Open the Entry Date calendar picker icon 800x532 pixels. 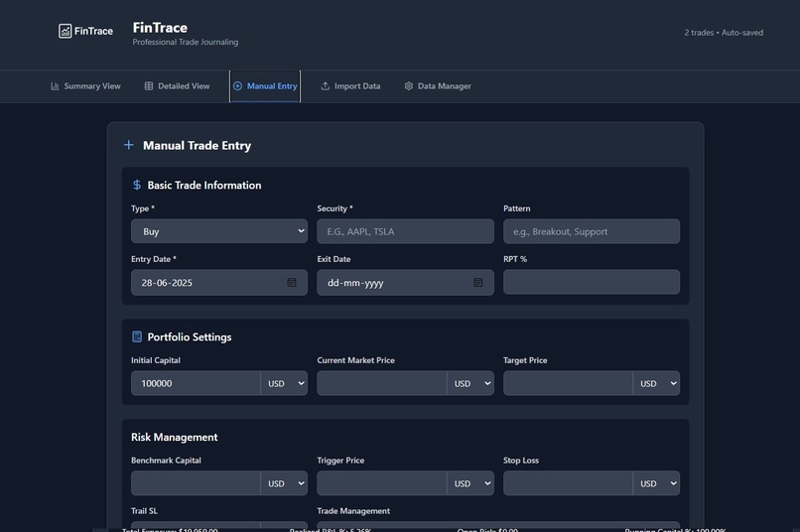tap(292, 283)
